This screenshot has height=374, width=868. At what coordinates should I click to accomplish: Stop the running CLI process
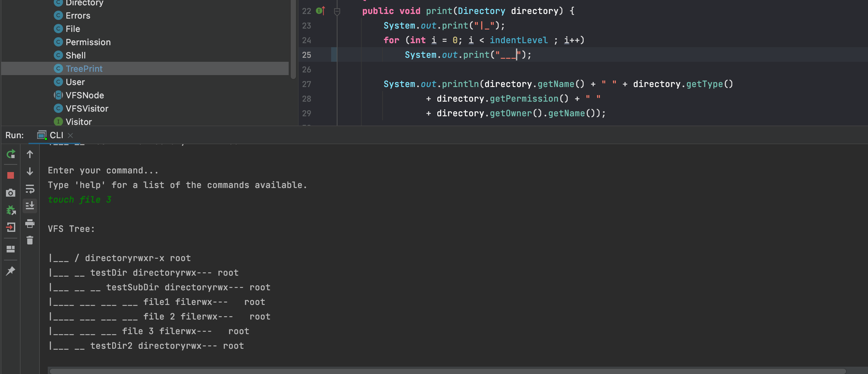(10, 175)
